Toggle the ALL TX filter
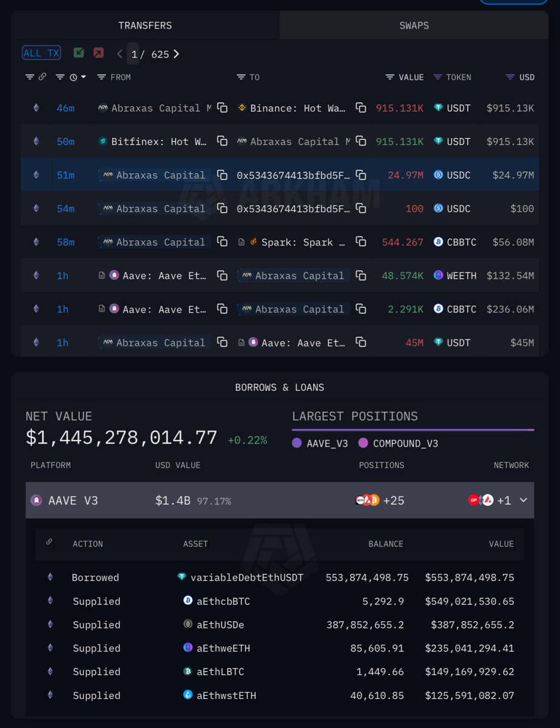The width and height of the screenshot is (560, 728). tap(41, 53)
